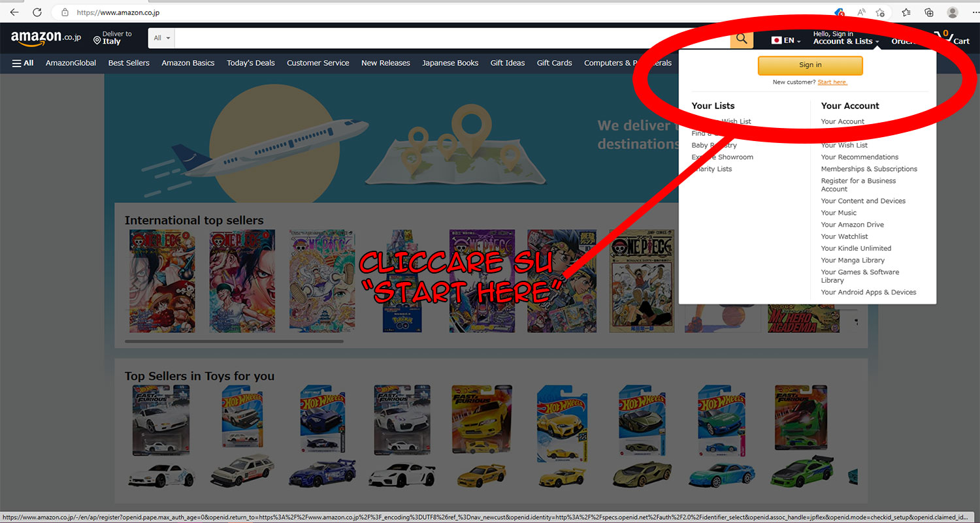The image size is (980, 523).
Task: Open the EN language flag dropdown
Action: pos(786,40)
